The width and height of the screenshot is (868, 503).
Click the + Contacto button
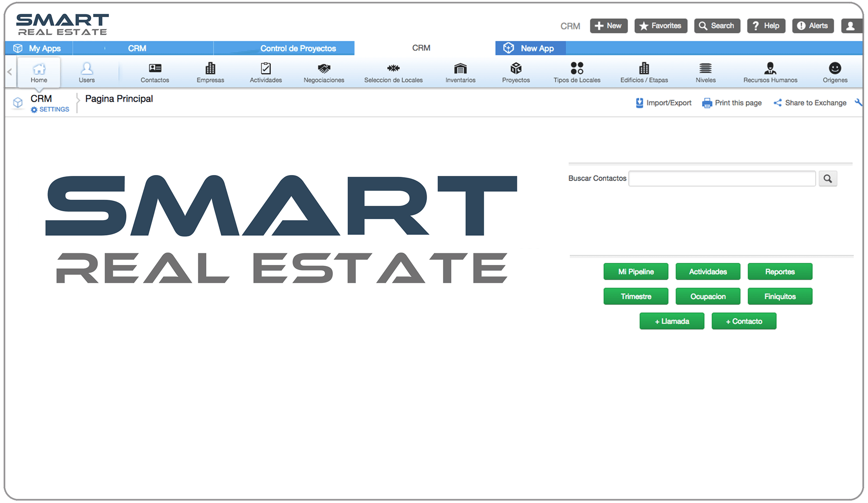click(744, 321)
